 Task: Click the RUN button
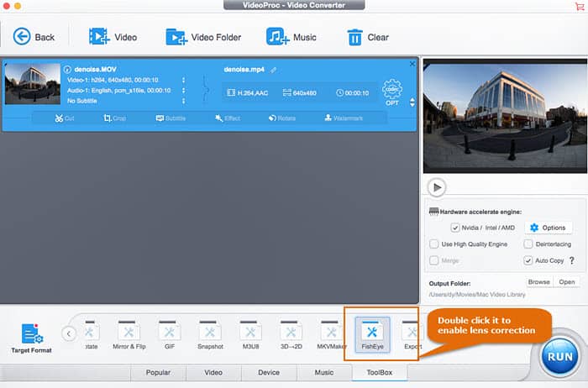click(x=560, y=356)
